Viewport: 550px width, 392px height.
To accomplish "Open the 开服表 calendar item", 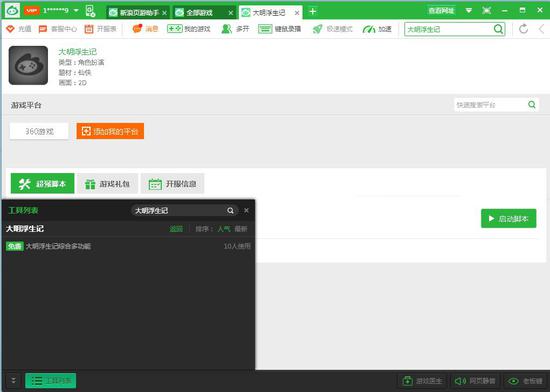I will click(100, 29).
